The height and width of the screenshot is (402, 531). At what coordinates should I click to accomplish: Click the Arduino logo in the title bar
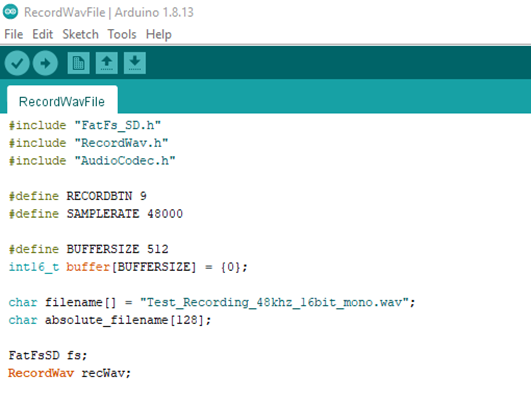(x=10, y=12)
